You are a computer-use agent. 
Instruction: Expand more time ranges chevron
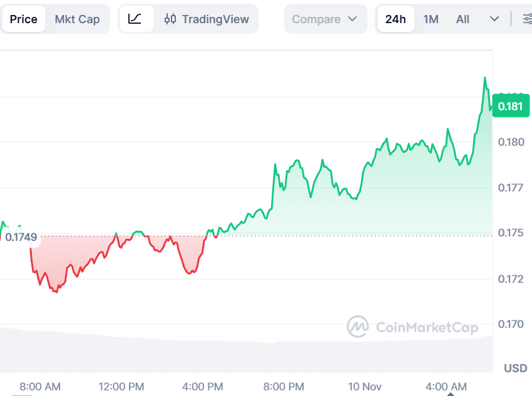click(494, 19)
